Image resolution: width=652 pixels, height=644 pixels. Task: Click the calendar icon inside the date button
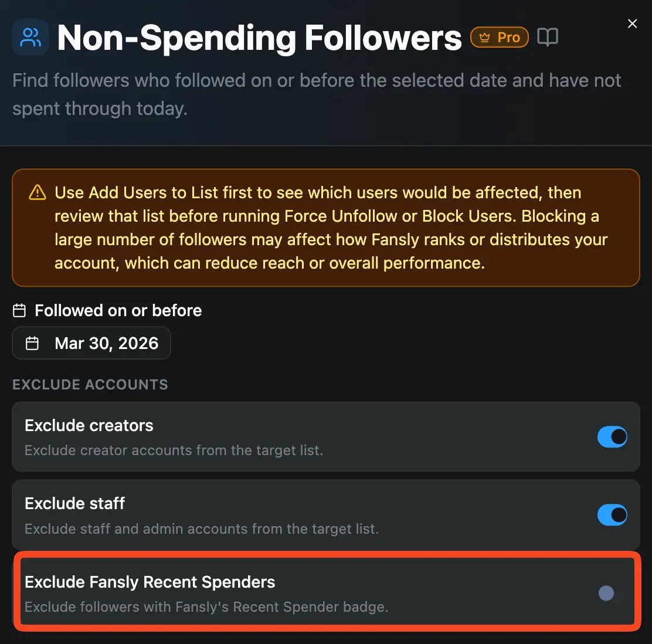33,343
